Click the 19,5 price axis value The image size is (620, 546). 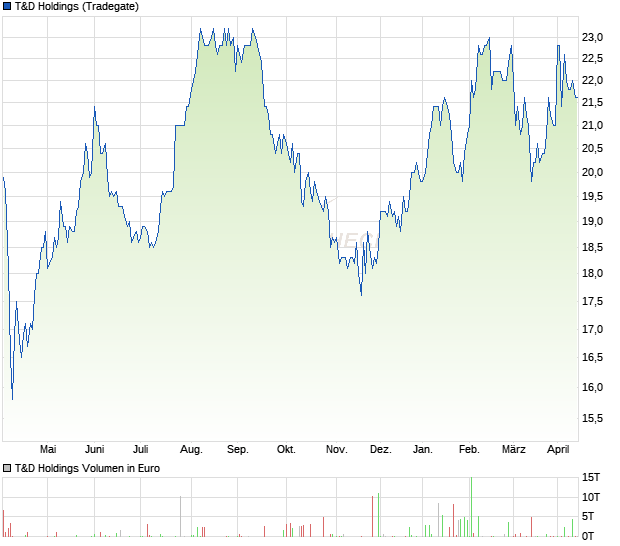[x=592, y=196]
